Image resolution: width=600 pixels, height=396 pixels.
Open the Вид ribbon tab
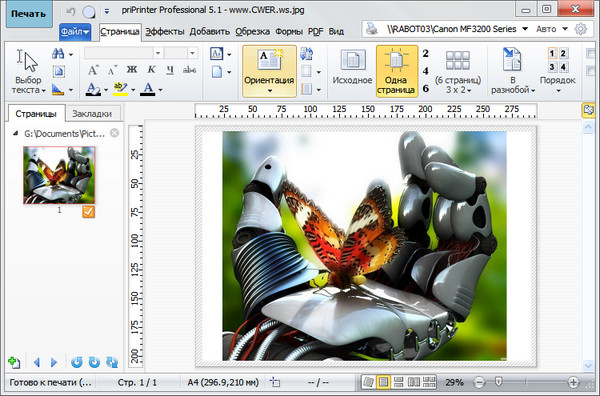pos(336,32)
